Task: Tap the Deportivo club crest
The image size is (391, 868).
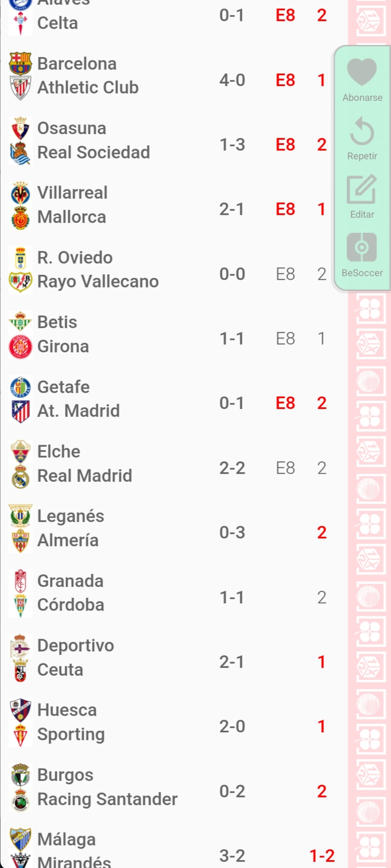Action: [20, 646]
